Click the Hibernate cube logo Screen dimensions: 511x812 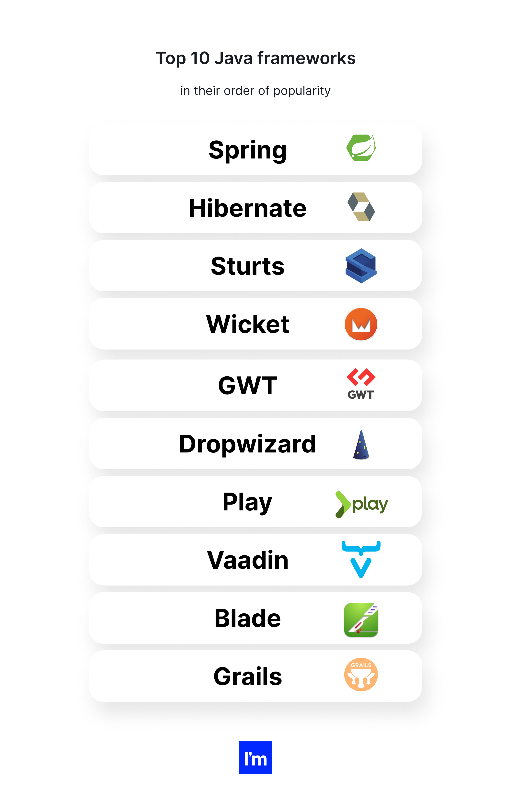tap(361, 207)
